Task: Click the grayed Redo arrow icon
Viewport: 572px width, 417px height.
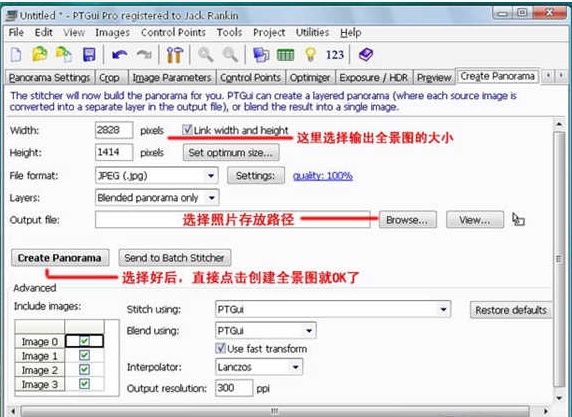Action: [x=144, y=55]
